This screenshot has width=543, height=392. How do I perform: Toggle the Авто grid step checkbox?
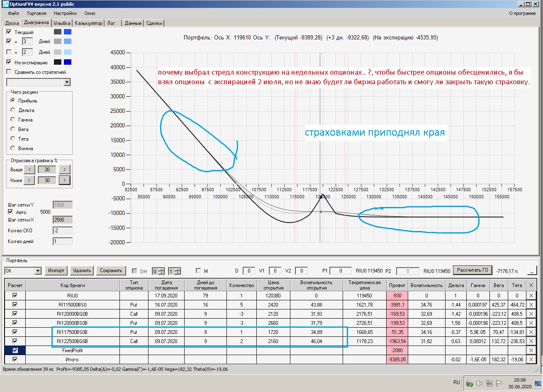click(11, 212)
